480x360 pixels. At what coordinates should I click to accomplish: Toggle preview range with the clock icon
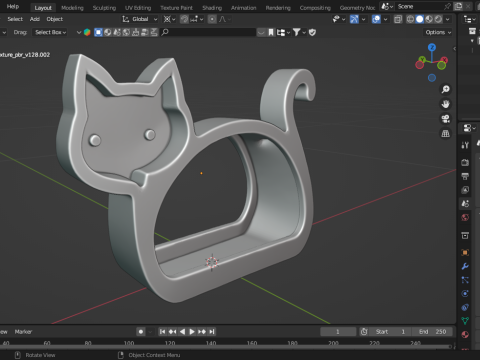tap(364, 332)
